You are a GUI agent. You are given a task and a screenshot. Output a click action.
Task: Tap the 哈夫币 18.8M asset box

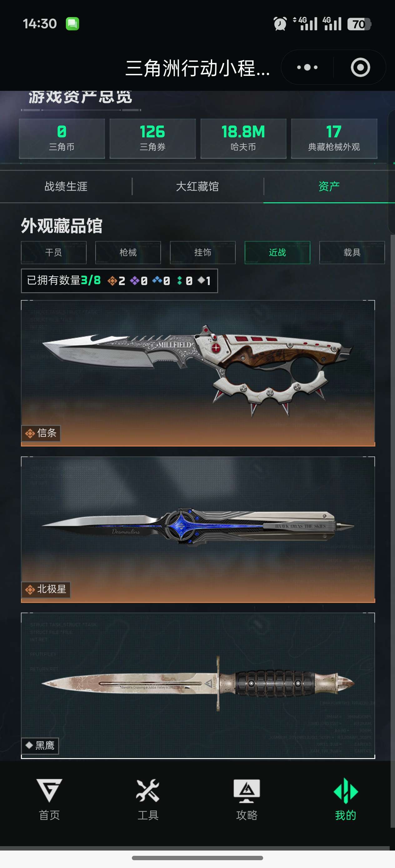click(x=243, y=139)
